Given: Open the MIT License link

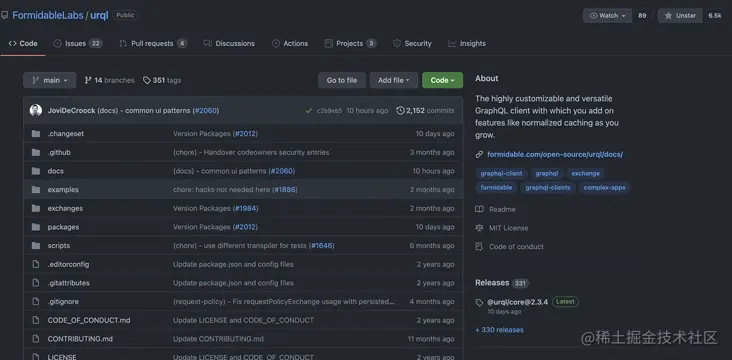Looking at the screenshot, I should pos(501,228).
